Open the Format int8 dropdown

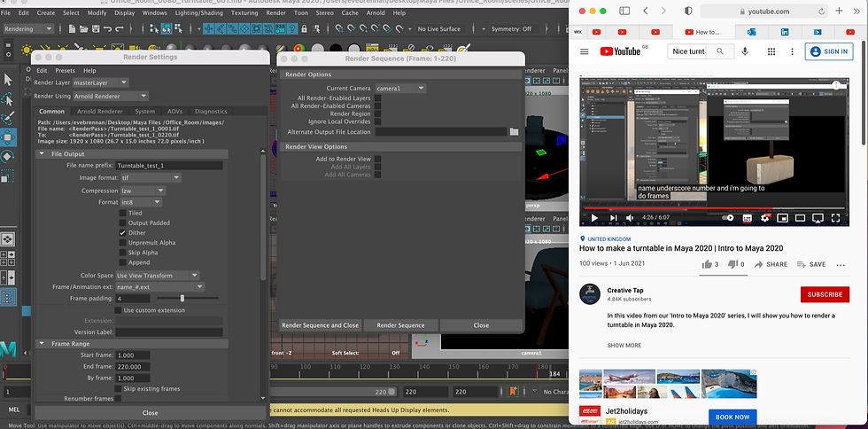tap(141, 203)
